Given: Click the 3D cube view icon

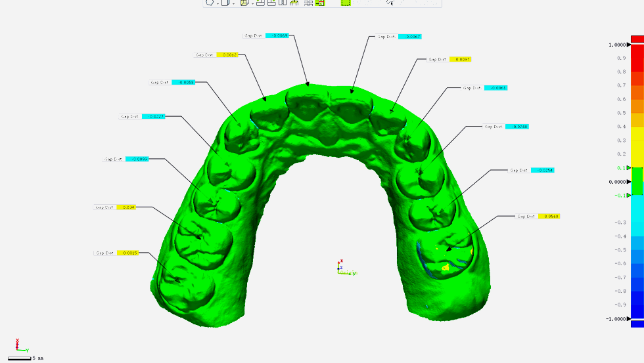Looking at the screenshot, I should coord(244,3).
